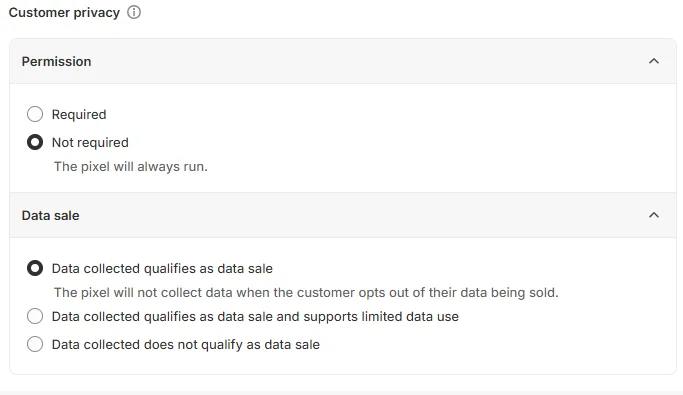Select radio circle for 'supports limited data use'
This screenshot has width=683, height=395.
35,316
